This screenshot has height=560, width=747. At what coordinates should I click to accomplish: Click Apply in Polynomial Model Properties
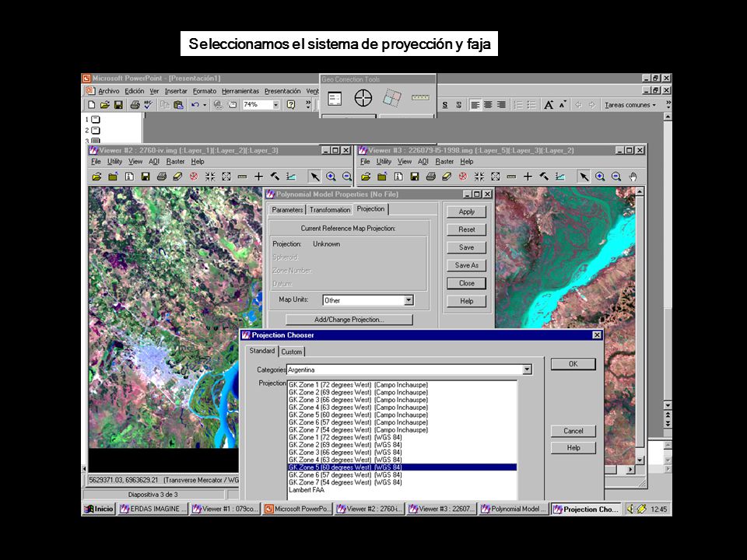coord(466,212)
